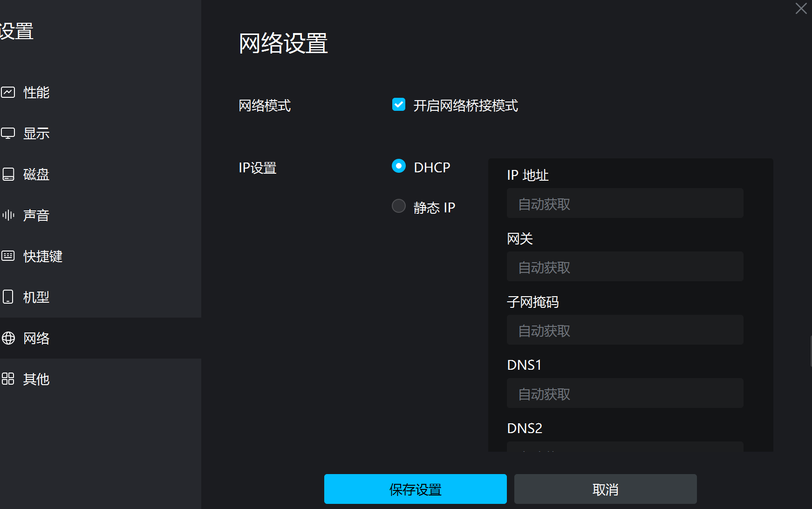812x509 pixels.
Task: Click the 性能 performance chart icon
Action: [8, 92]
